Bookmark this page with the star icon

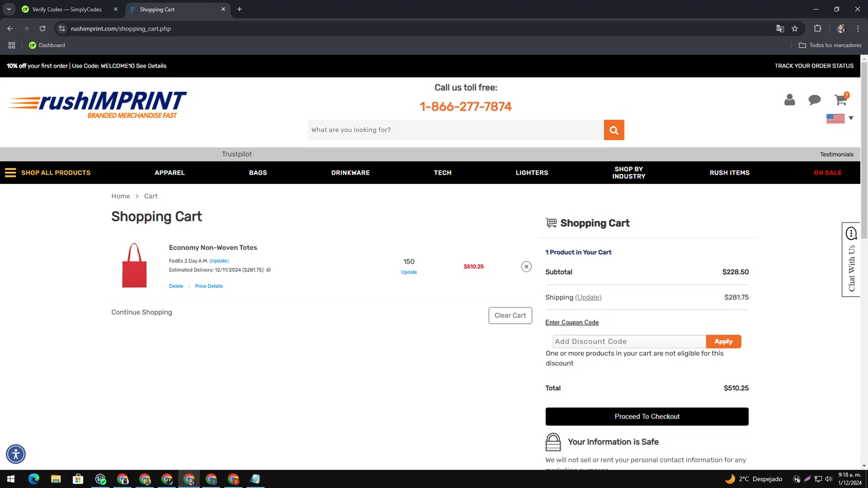(x=795, y=28)
